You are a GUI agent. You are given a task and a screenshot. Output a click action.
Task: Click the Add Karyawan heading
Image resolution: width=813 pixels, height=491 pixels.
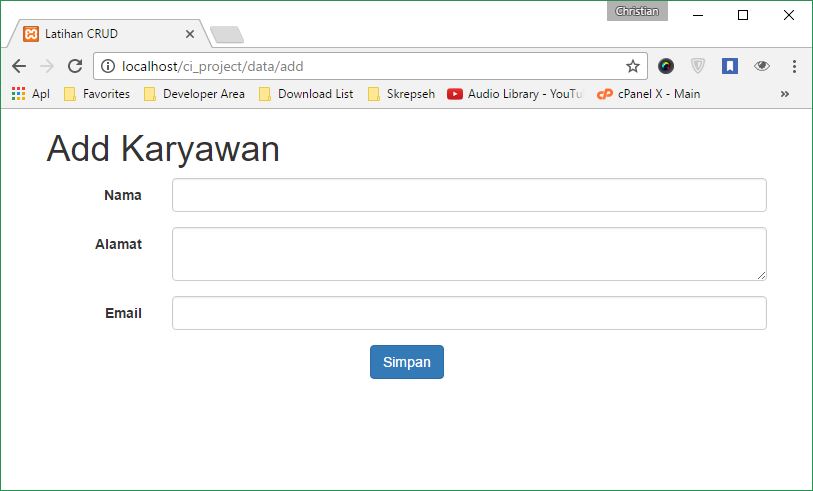pos(163,149)
